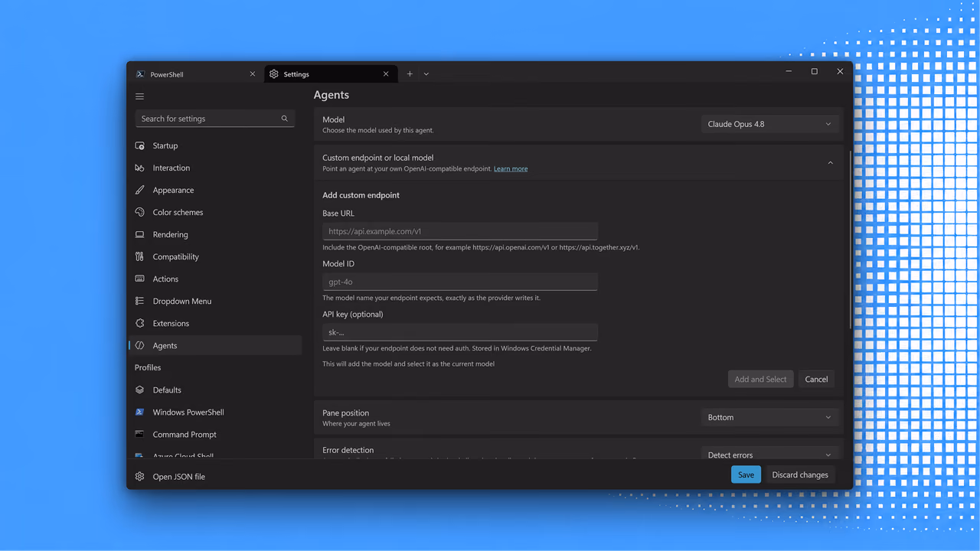The height and width of the screenshot is (551, 980).
Task: Open the Pane position dropdown set to Bottom
Action: click(x=769, y=417)
